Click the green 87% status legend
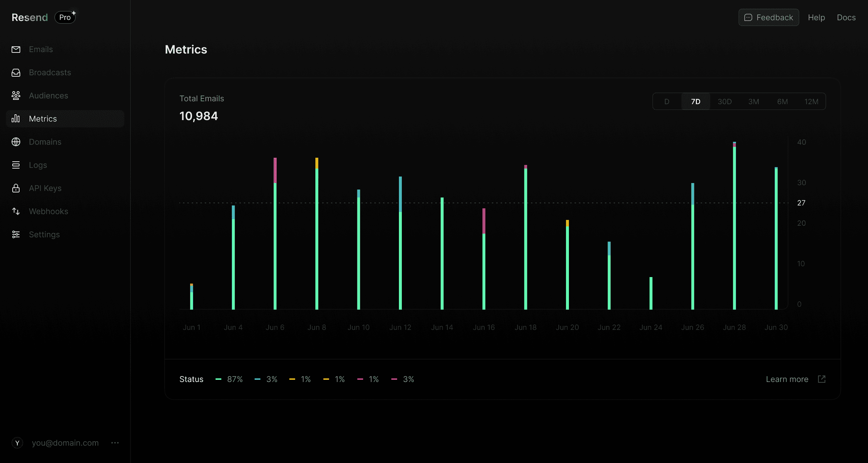 (x=229, y=379)
